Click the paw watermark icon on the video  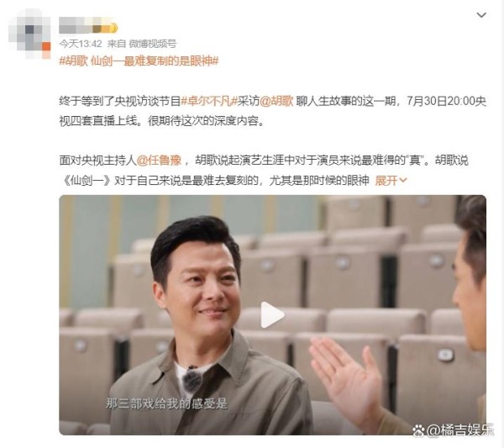[x=418, y=430]
